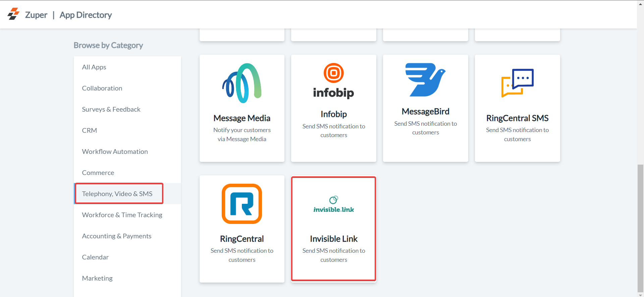This screenshot has width=644, height=297.
Task: Open the MessageBird app title
Action: (x=425, y=111)
